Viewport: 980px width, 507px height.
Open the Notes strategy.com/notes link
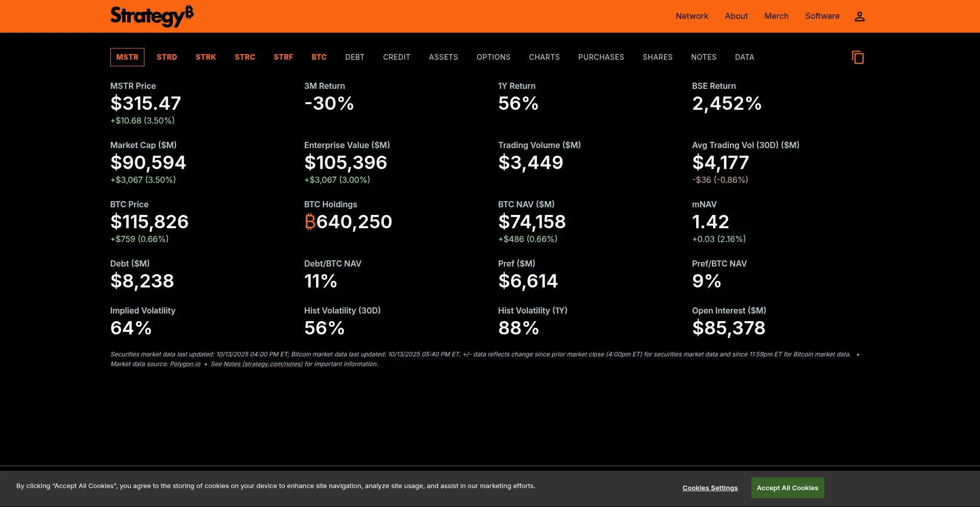[263, 364]
